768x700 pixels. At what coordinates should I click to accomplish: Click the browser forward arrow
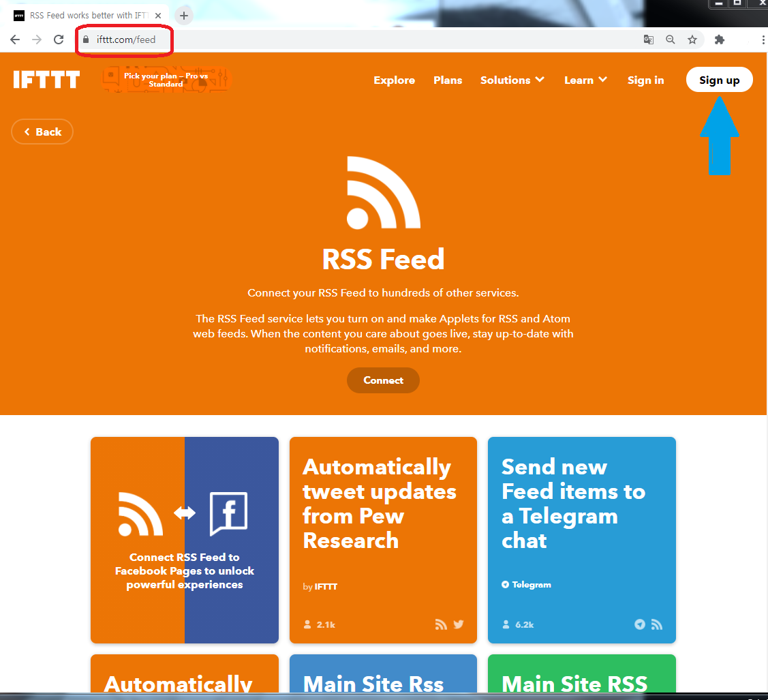[x=37, y=40]
